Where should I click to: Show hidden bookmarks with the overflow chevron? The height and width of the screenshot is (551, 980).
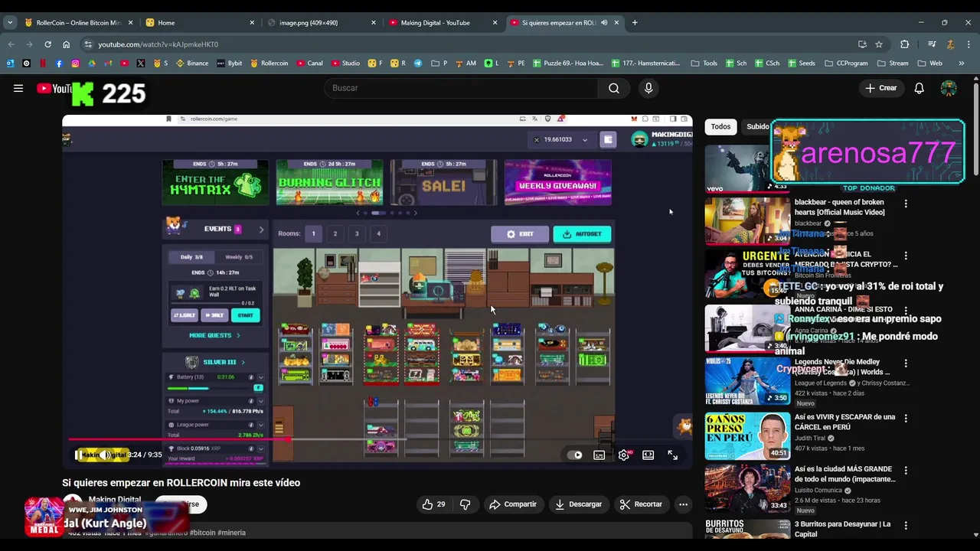961,63
